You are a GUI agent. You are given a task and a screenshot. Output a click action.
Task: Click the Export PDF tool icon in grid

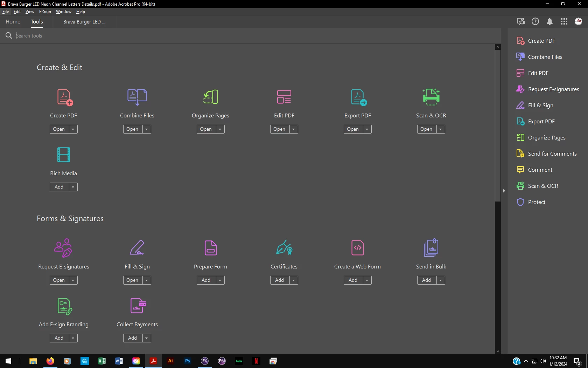tap(359, 97)
